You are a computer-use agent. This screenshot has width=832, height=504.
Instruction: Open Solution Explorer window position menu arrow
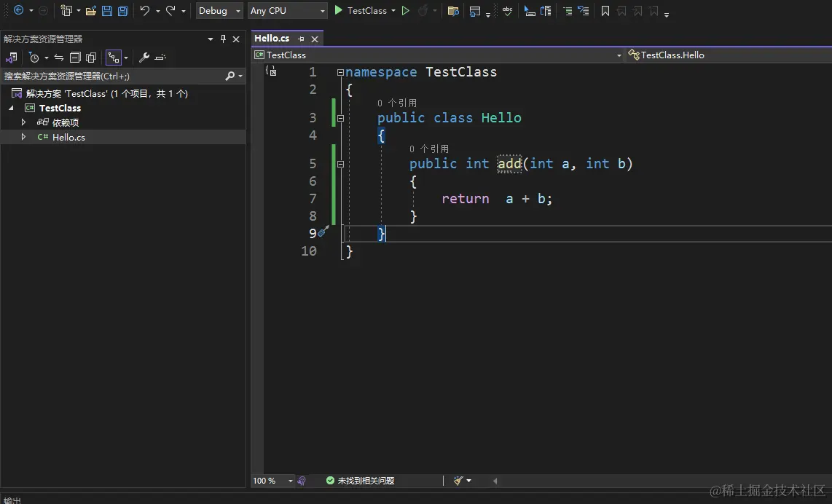(x=210, y=39)
